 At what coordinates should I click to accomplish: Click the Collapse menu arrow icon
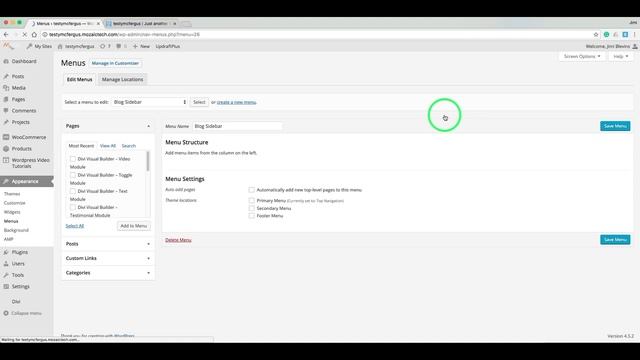[x=6, y=313]
